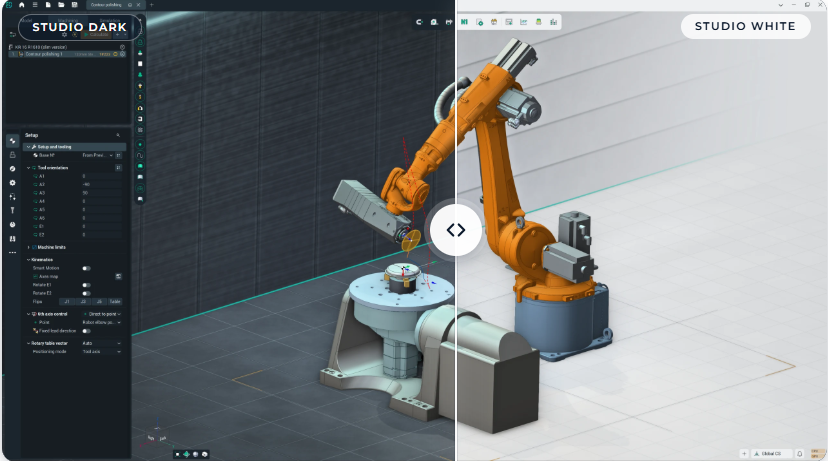The height and width of the screenshot is (461, 828).
Task: Toggle the Fixed lead direction switch
Action: (86, 331)
